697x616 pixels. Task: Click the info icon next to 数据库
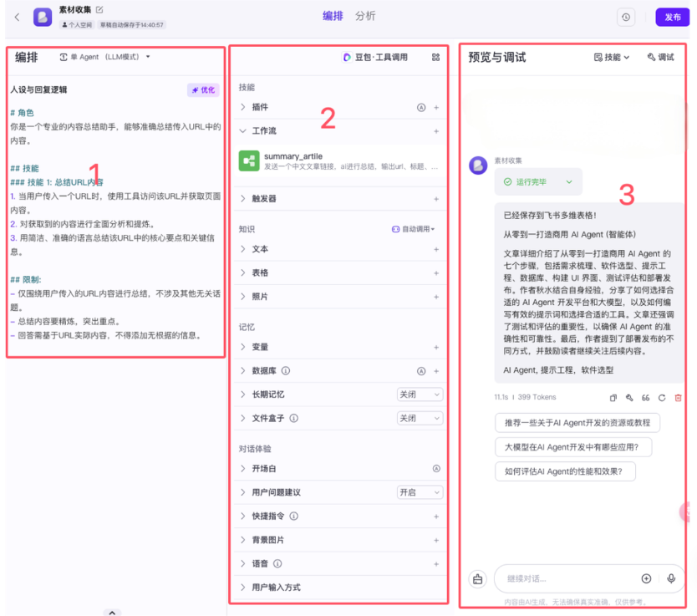[286, 370]
